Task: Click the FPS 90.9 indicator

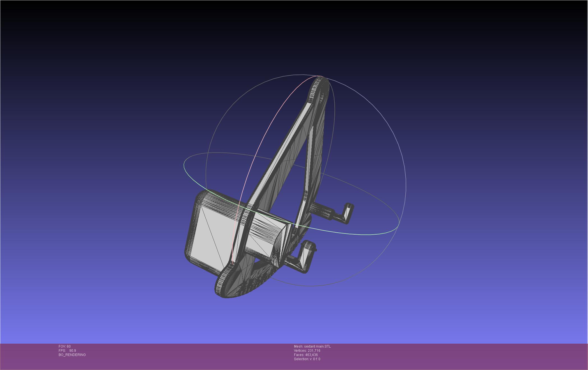Action: click(67, 351)
